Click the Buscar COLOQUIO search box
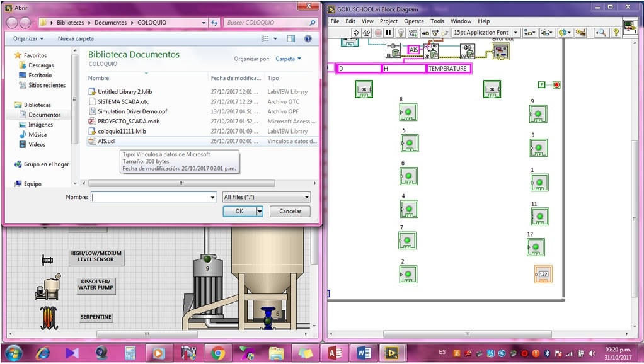 [270, 23]
